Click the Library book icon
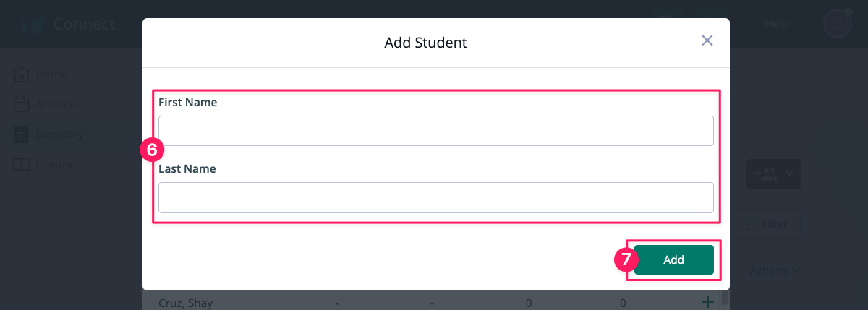 coord(22,164)
